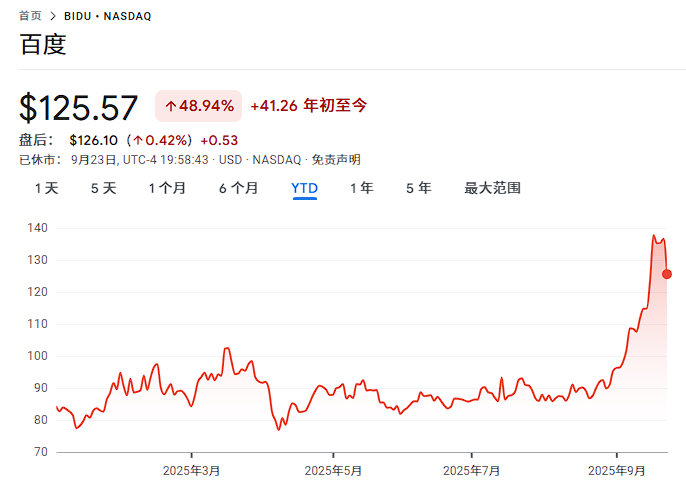Image resolution: width=686 pixels, height=496 pixels.
Task: Click the 2025年3月 axis tick label
Action: pos(191,471)
